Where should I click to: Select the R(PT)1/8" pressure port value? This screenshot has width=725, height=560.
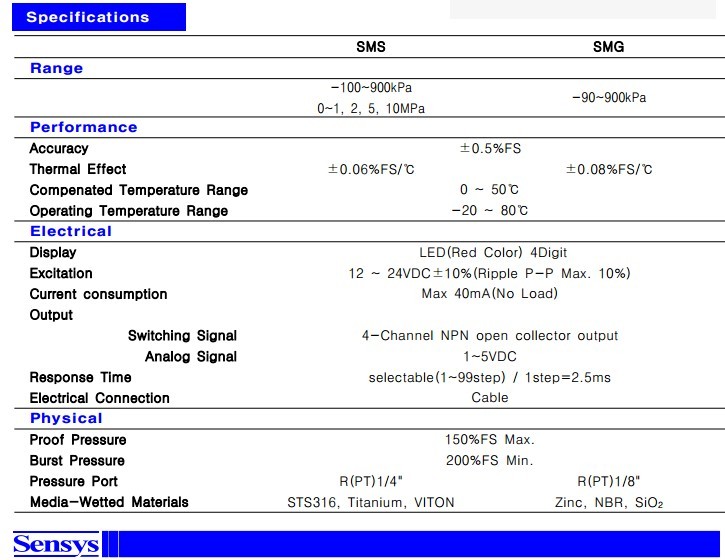pos(608,482)
